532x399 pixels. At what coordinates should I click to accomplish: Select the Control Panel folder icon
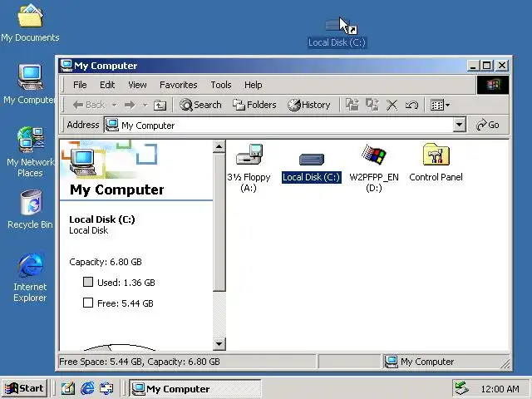[436, 155]
